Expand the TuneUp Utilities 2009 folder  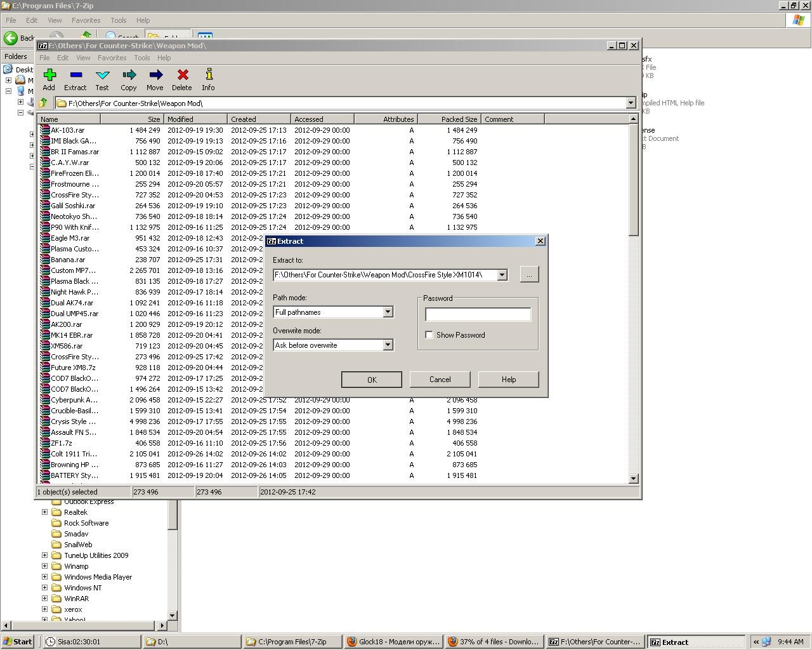pos(45,555)
